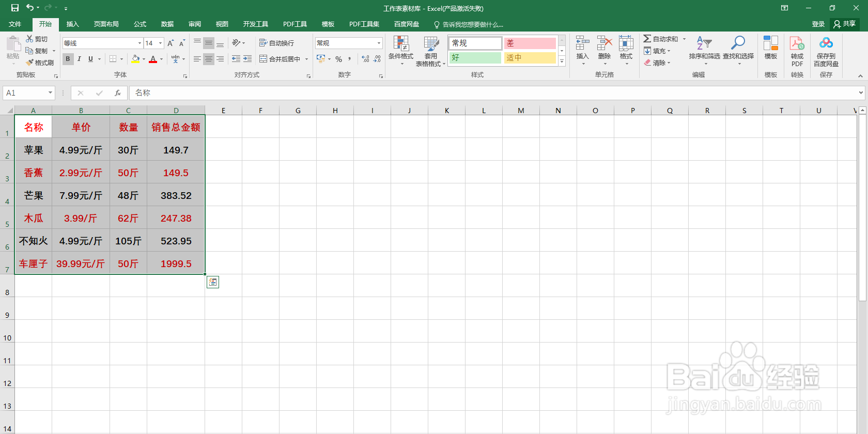Expand the Name Box dropdown arrow

pyautogui.click(x=50, y=93)
